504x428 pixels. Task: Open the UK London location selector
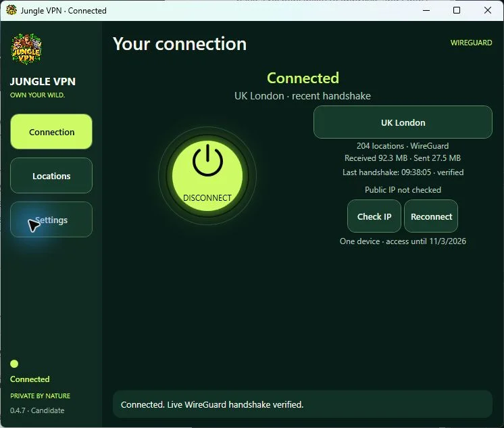(403, 122)
